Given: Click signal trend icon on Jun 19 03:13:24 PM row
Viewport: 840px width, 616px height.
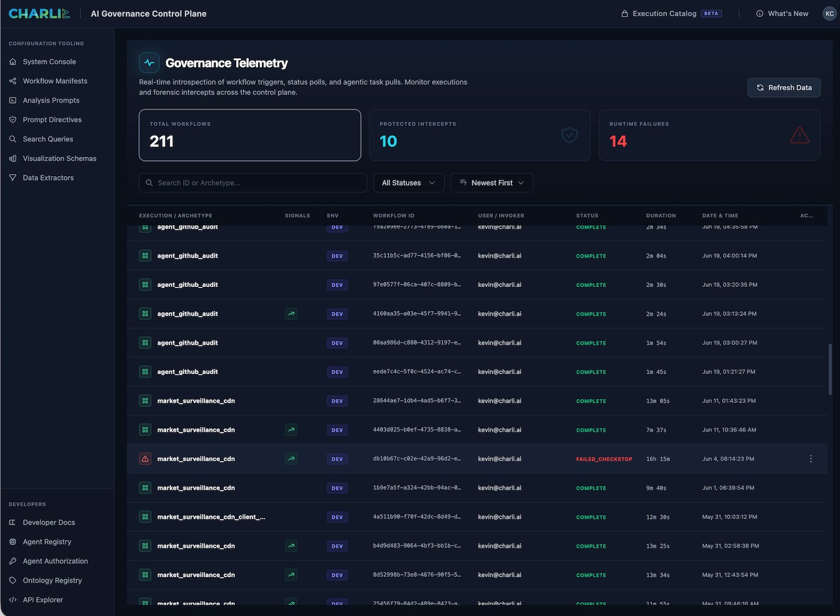Looking at the screenshot, I should [291, 314].
